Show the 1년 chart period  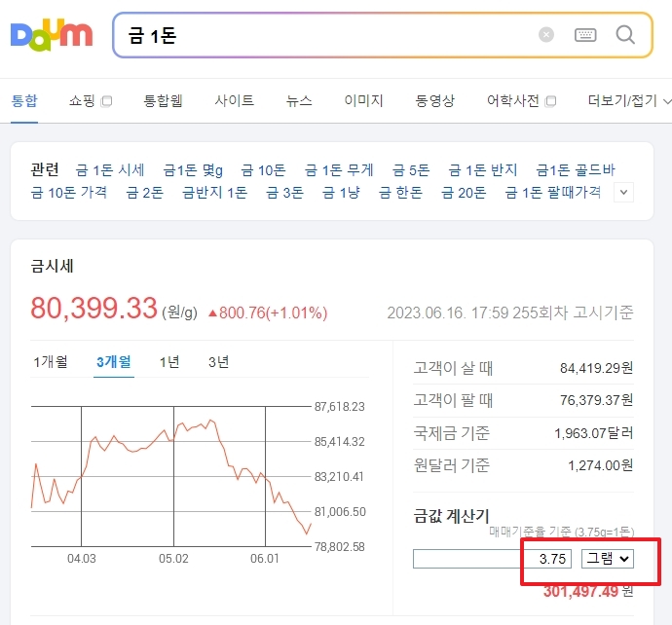pos(169,362)
